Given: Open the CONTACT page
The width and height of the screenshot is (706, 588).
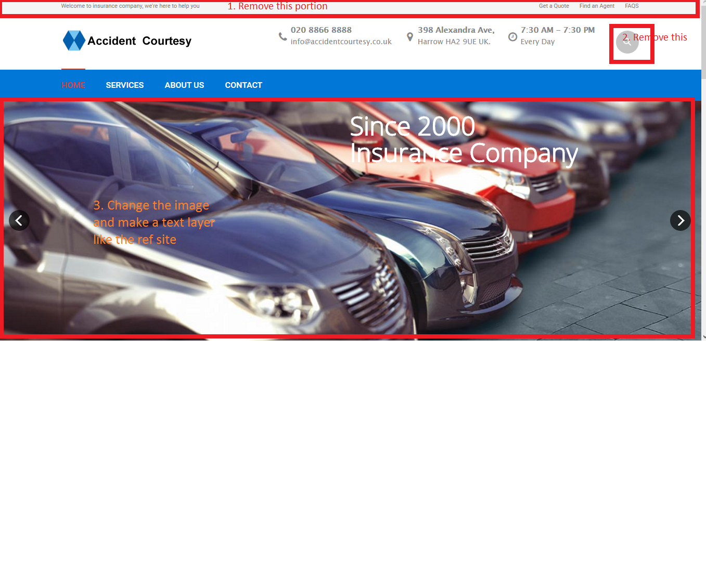Looking at the screenshot, I should click(243, 85).
